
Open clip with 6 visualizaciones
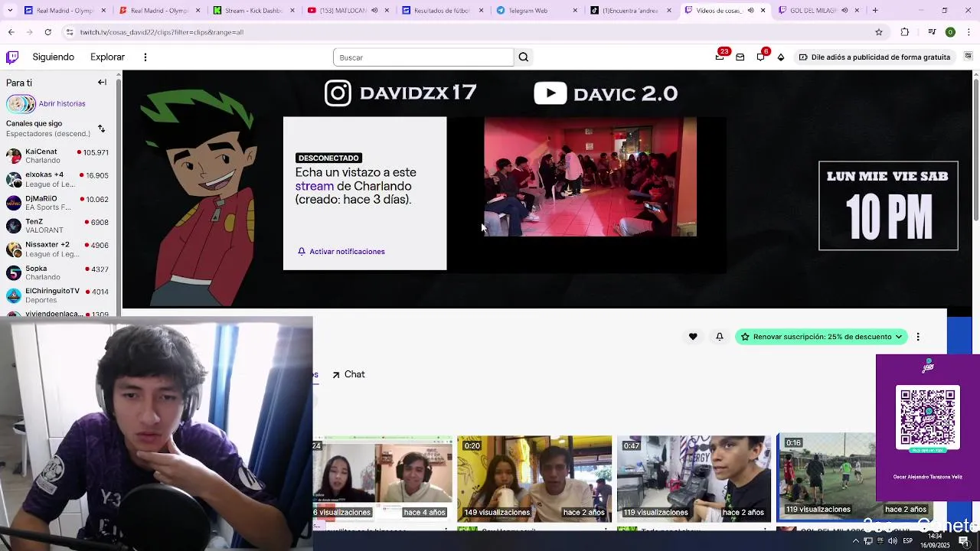382,479
